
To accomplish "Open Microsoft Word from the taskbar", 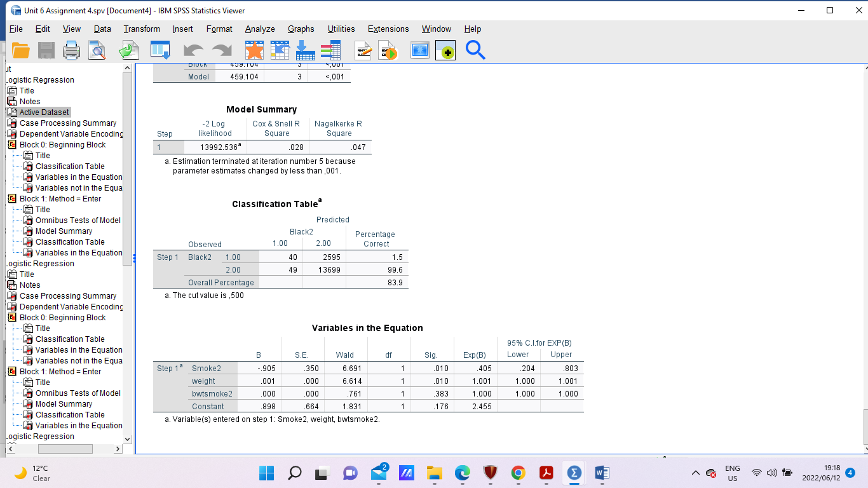I will point(602,473).
